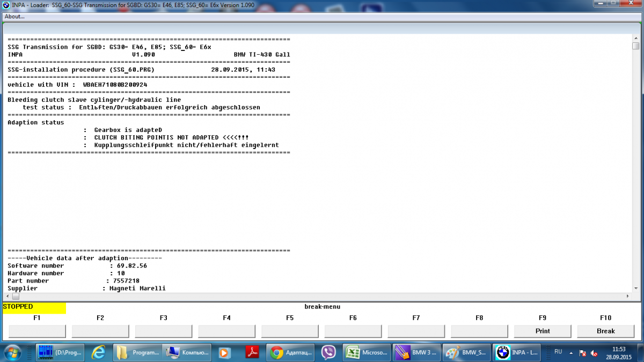This screenshot has height=362, width=644.
Task: Click the horizontal scrollbar left arrow
Action: point(8,296)
